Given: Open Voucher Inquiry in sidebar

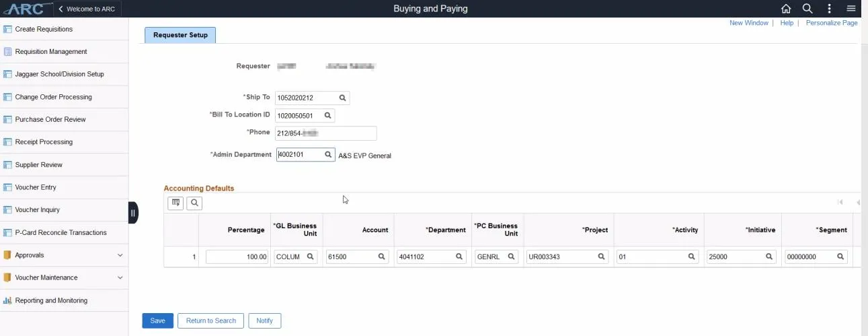Looking at the screenshot, I should click(65, 210).
